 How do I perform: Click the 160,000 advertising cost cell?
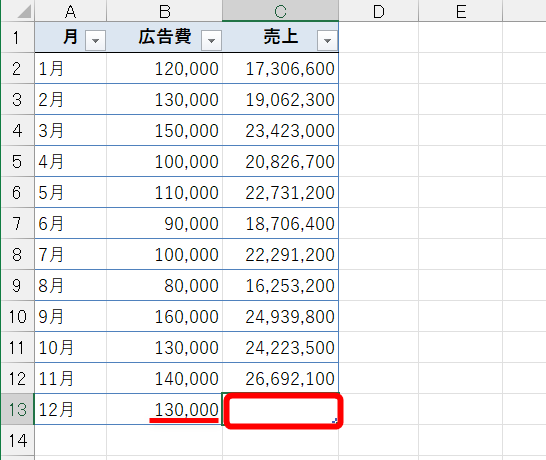tap(165, 316)
